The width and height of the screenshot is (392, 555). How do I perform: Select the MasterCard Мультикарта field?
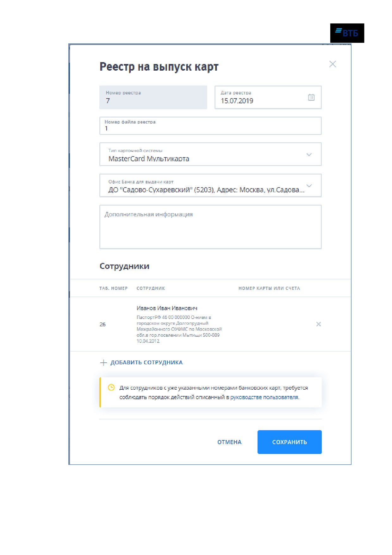[x=210, y=154]
